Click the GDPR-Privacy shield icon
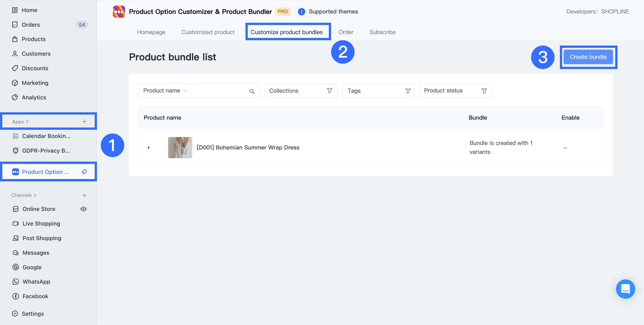Image resolution: width=644 pixels, height=325 pixels. coord(16,150)
